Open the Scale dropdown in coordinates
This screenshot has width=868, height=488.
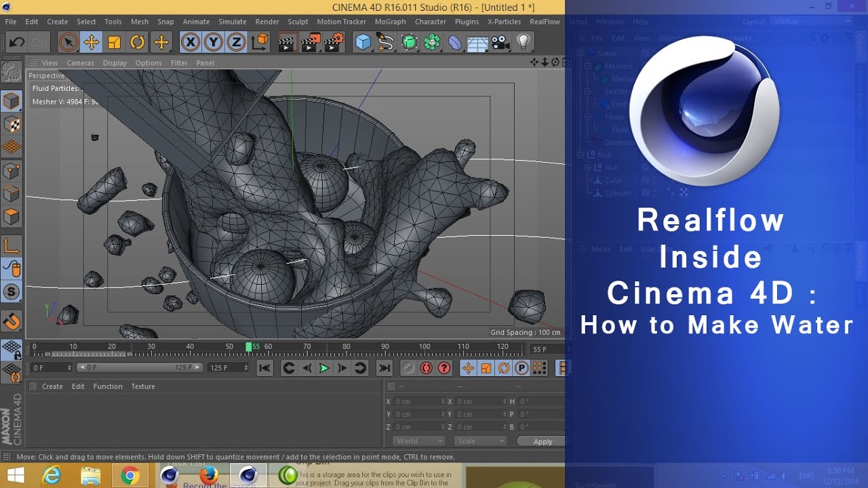click(480, 441)
